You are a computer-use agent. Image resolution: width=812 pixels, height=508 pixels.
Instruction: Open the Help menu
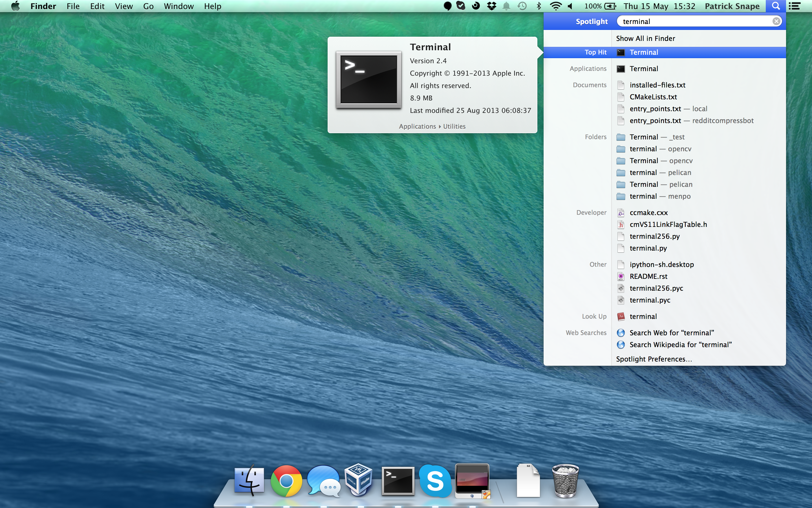(212, 6)
